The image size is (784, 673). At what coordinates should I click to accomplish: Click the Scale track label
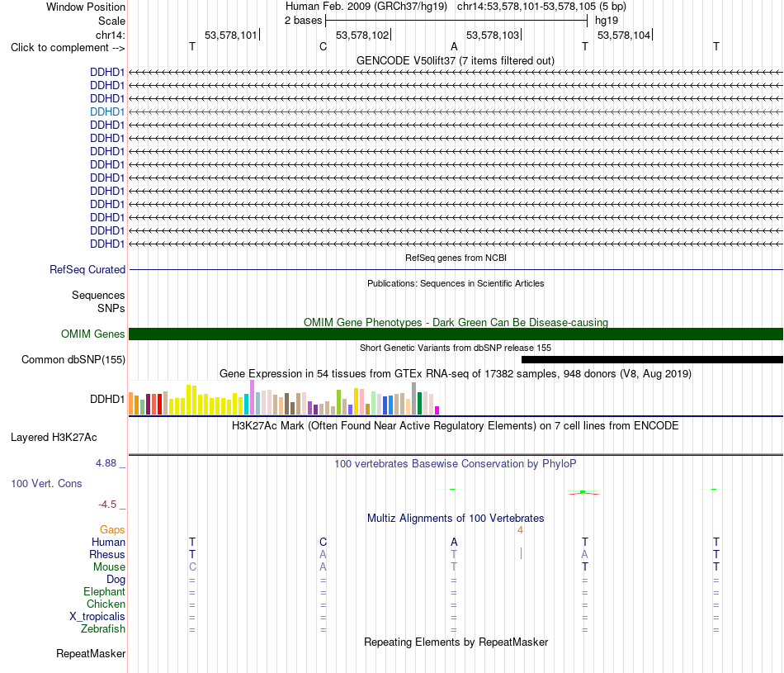111,21
